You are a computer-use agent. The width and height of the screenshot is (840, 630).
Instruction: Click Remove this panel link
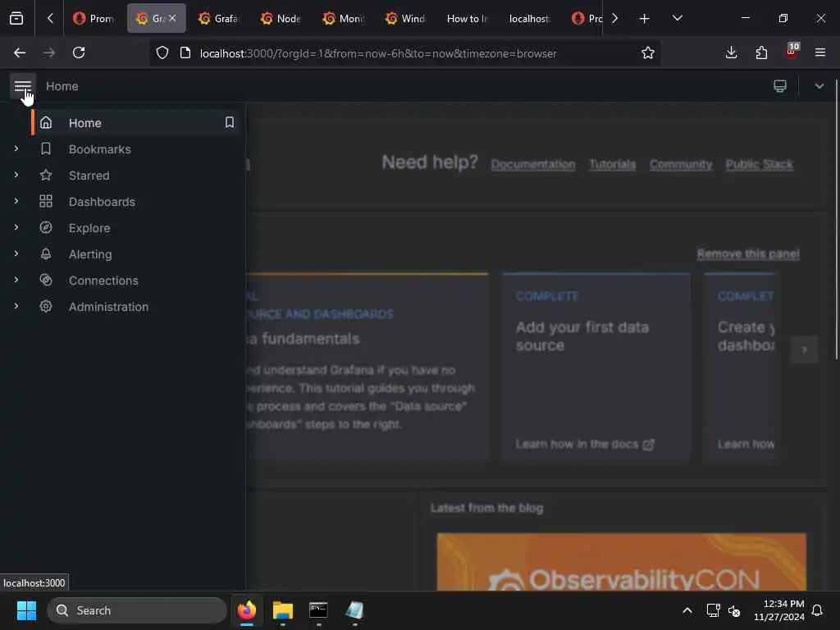748,254
